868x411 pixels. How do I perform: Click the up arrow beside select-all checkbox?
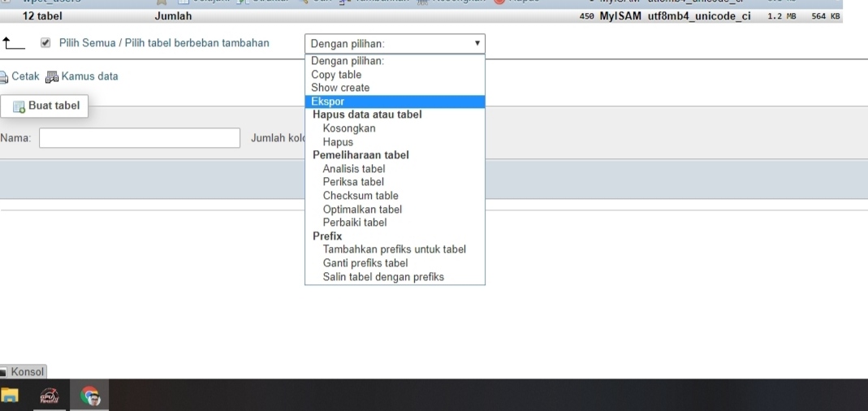(x=12, y=43)
